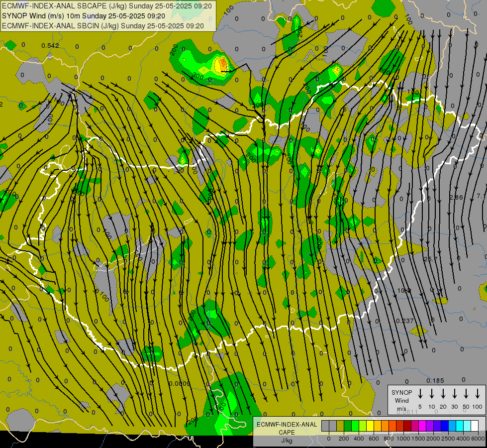Select the bright magenta swatch in CAPE legend

point(423,426)
